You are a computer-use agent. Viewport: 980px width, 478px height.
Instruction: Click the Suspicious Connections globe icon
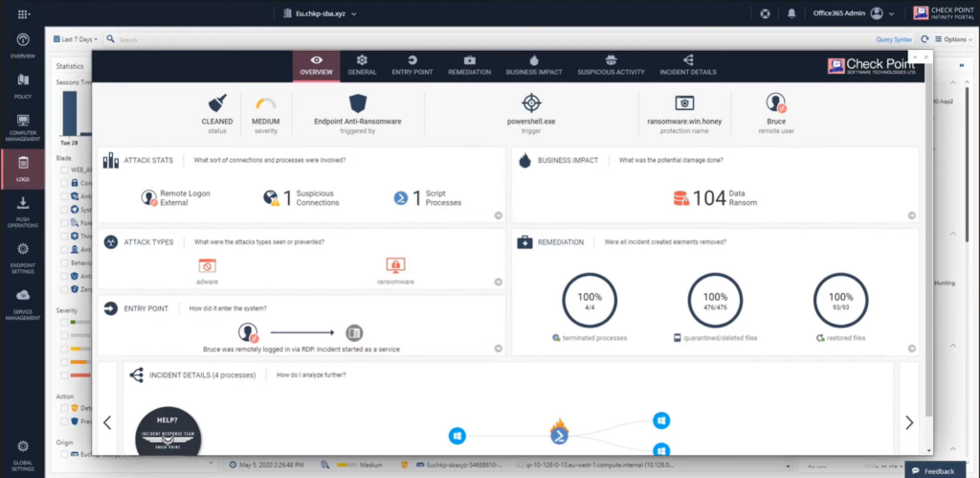(271, 198)
